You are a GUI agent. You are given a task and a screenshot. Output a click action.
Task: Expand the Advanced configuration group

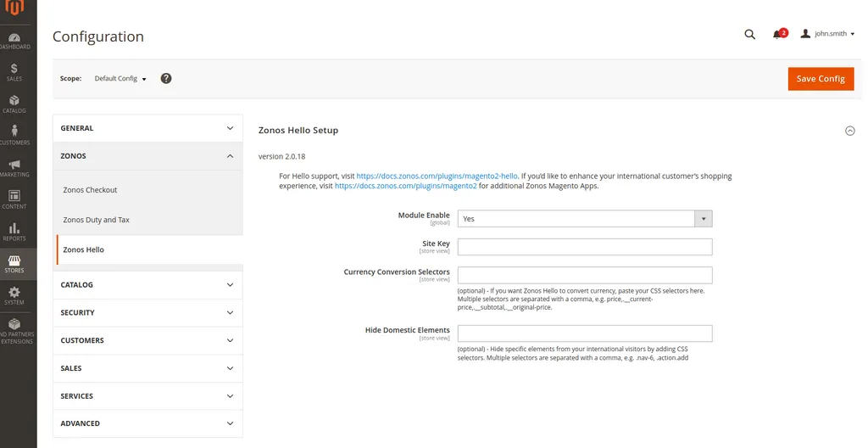(x=147, y=423)
